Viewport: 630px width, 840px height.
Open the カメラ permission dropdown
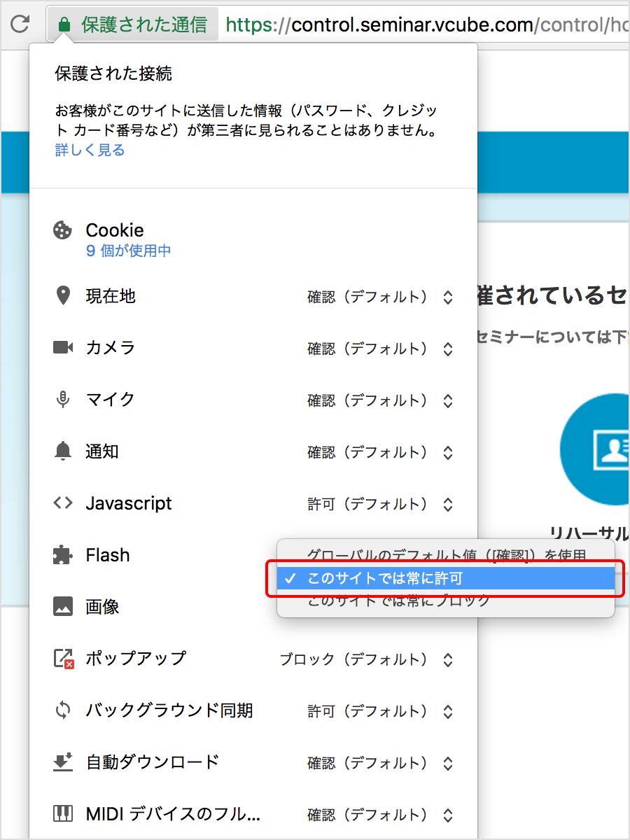(381, 349)
